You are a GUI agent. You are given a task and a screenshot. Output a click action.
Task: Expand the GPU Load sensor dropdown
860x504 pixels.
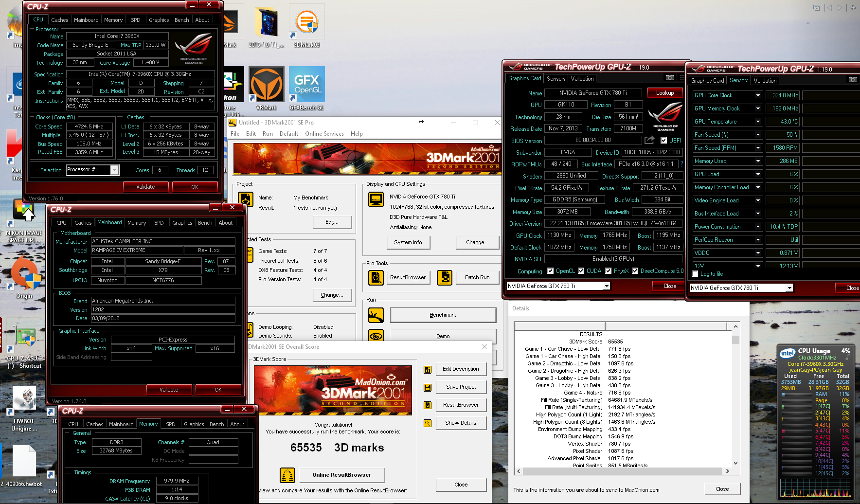[758, 174]
